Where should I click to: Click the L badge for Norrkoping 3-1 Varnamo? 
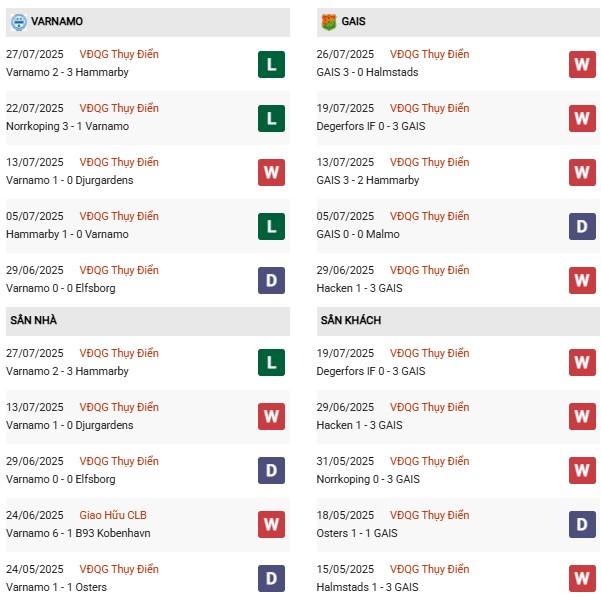click(x=271, y=118)
